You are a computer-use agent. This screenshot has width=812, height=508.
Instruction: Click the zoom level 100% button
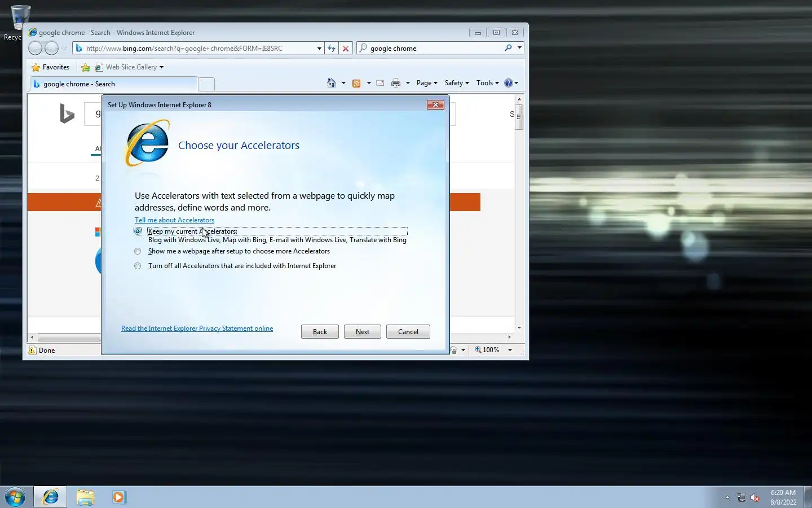click(488, 350)
